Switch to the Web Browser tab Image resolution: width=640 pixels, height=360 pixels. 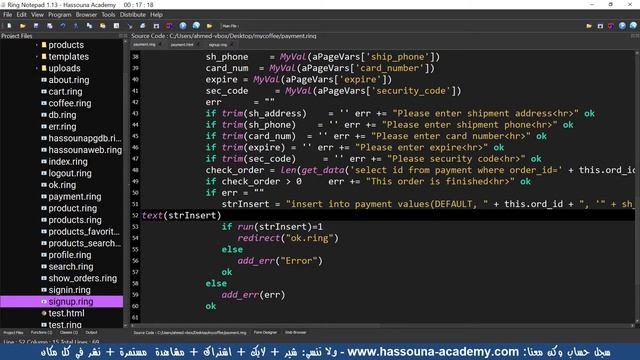click(296, 333)
